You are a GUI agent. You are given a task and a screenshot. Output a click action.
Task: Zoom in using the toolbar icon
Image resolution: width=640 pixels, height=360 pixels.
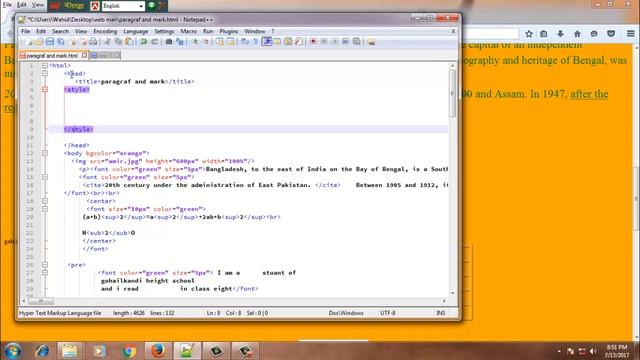(x=196, y=42)
